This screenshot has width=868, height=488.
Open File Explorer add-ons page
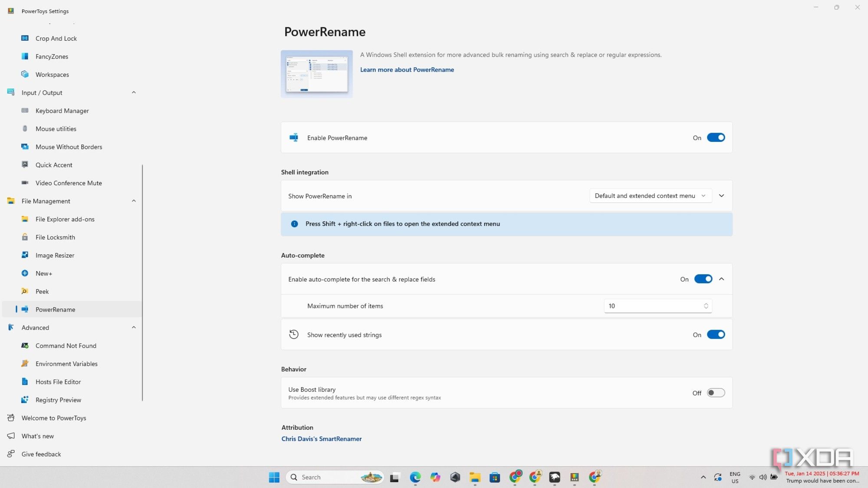click(72, 219)
